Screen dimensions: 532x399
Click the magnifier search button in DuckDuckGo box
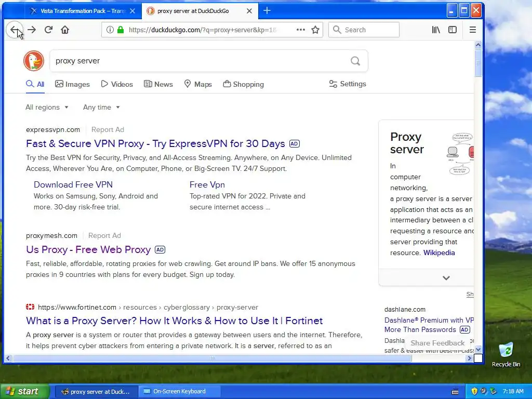coord(355,61)
